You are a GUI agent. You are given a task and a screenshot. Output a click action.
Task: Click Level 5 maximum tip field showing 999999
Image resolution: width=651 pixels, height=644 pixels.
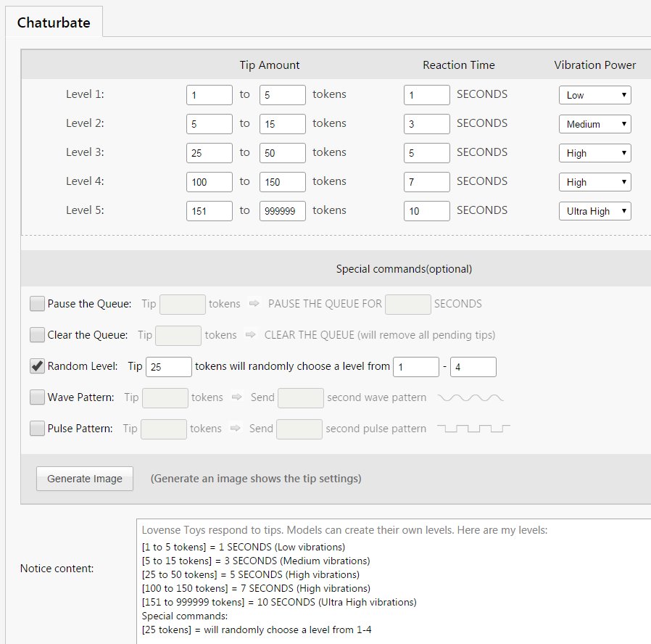(x=282, y=211)
